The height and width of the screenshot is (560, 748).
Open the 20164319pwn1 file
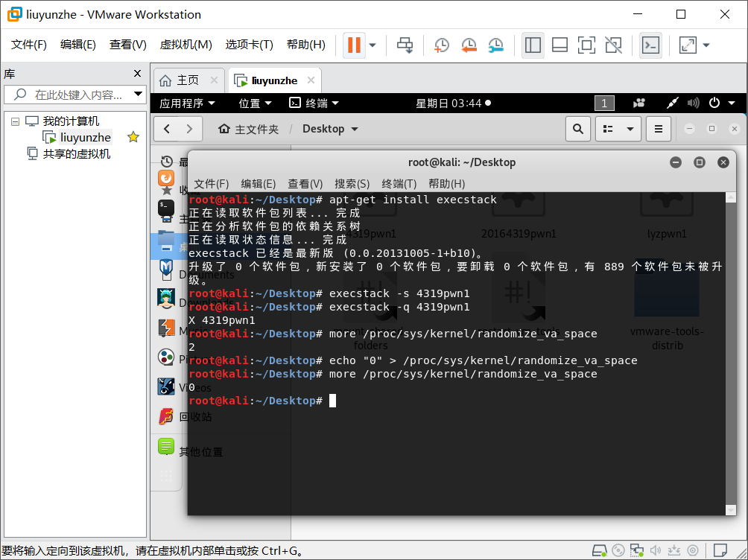pyautogui.click(x=519, y=214)
